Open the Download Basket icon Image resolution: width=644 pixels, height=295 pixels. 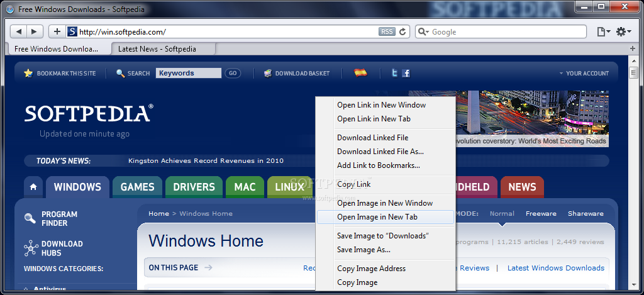pos(268,73)
